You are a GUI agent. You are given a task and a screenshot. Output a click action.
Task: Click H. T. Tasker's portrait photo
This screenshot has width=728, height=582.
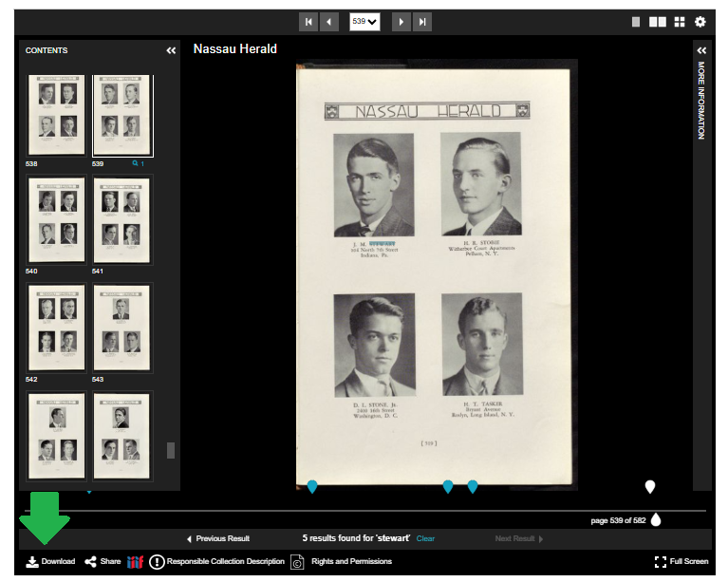tap(482, 345)
